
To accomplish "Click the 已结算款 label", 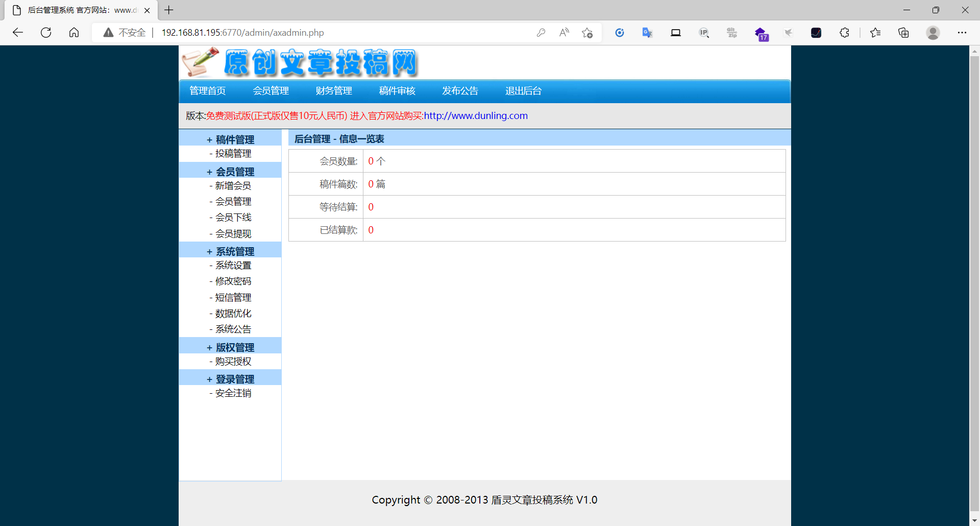I will click(338, 230).
